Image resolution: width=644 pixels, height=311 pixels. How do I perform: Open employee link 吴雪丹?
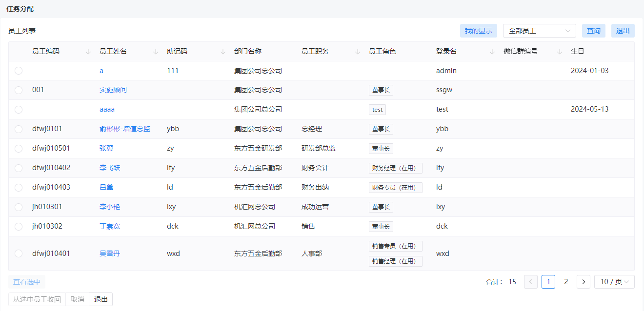[110, 253]
